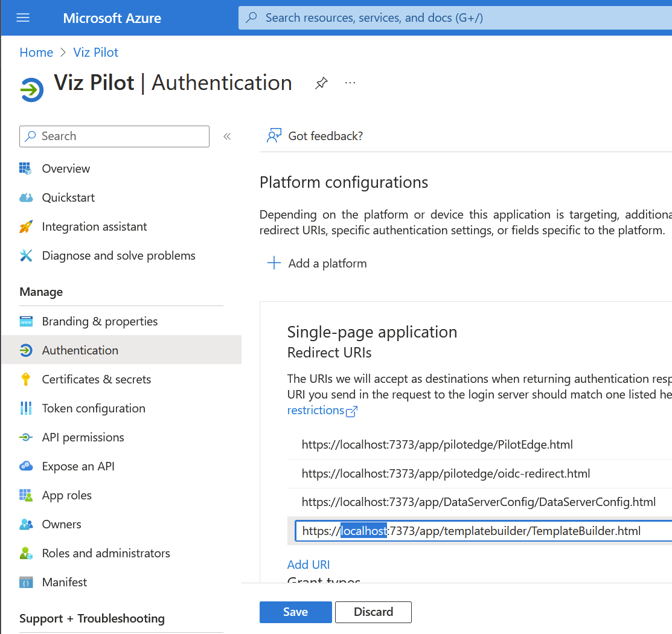
Task: Go to Branding & properties
Action: 100,321
